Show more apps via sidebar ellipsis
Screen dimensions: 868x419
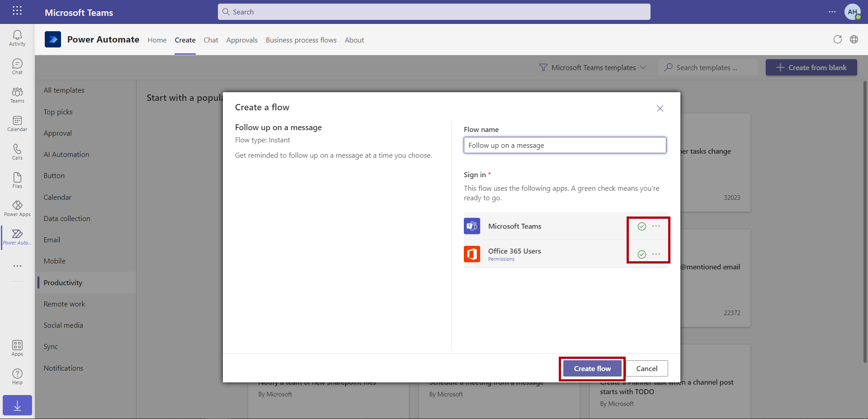point(17,266)
